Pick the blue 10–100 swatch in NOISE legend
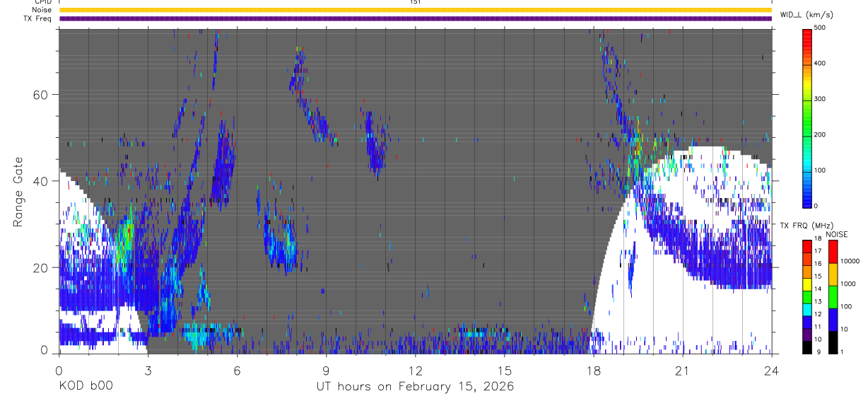 pos(833,320)
